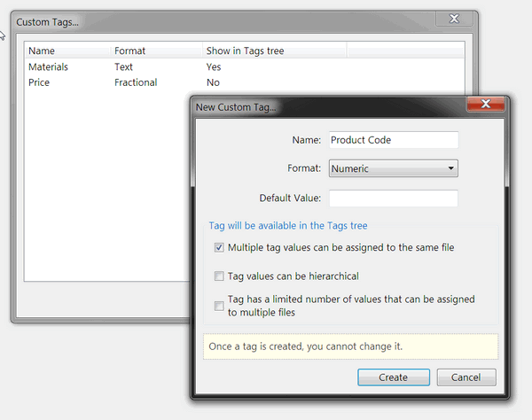Close the Custom Tags window

(454, 19)
